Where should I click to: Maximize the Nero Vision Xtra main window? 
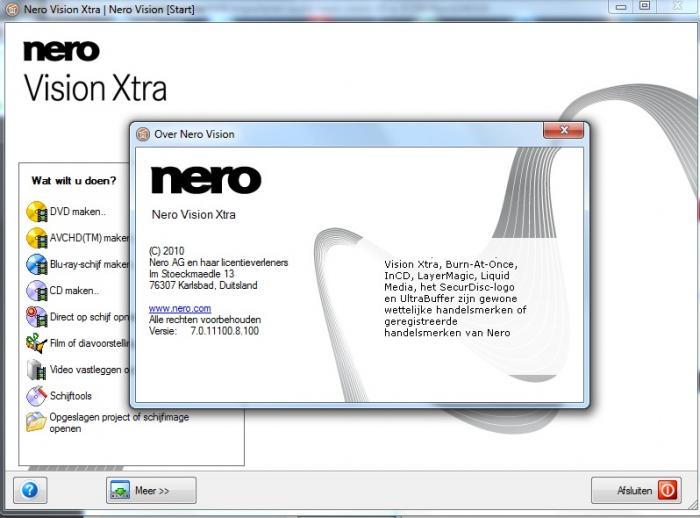[x=645, y=6]
